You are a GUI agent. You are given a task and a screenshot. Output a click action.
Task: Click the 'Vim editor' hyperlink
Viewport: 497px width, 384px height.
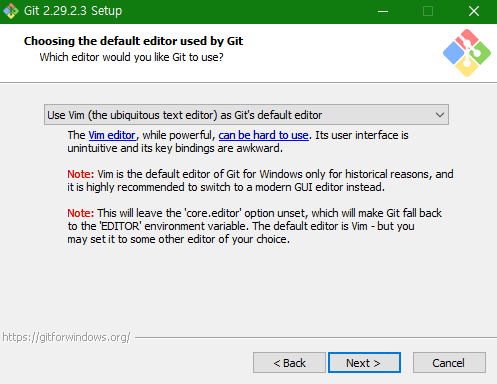click(x=112, y=135)
